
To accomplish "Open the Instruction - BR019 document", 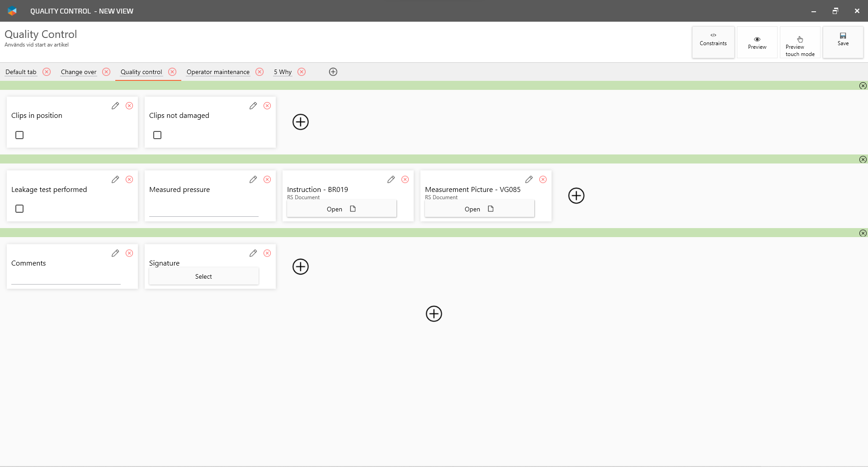I will 342,209.
